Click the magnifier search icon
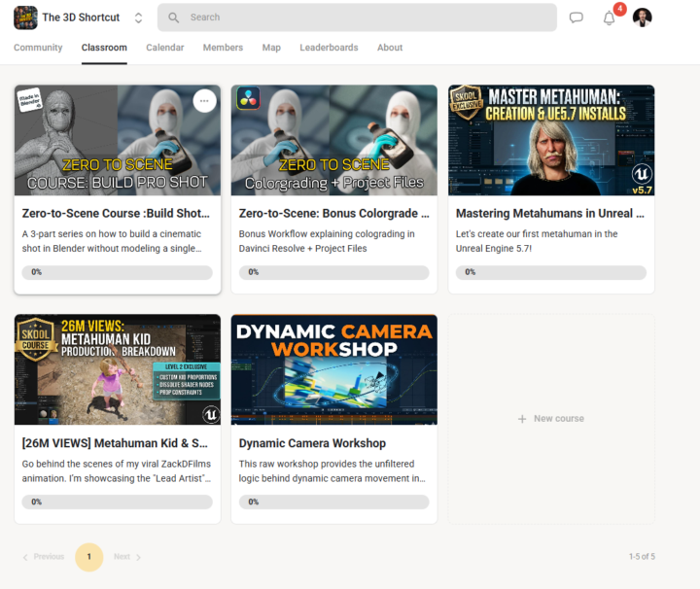The height and width of the screenshot is (589, 700). coord(173,17)
